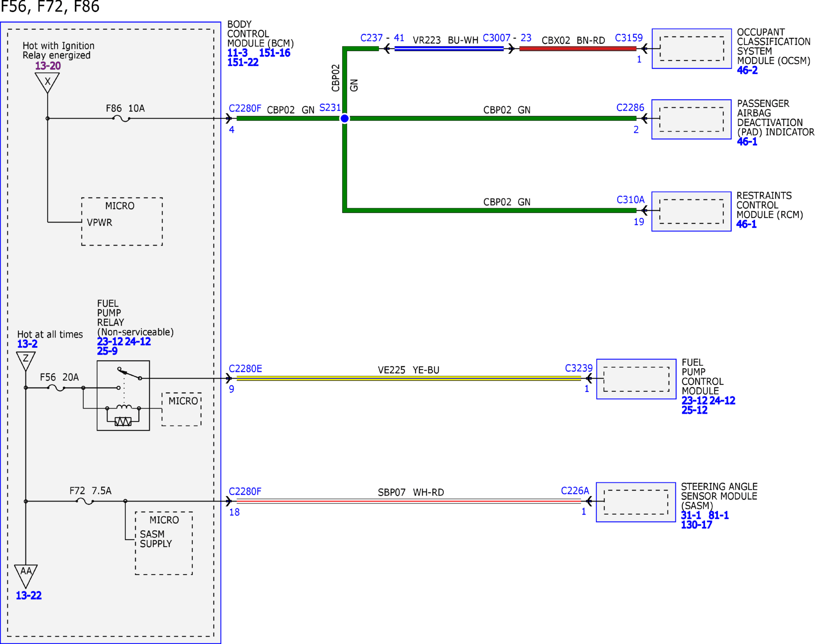Image resolution: width=815 pixels, height=644 pixels.
Task: Select connector label C3159
Action: click(x=628, y=38)
